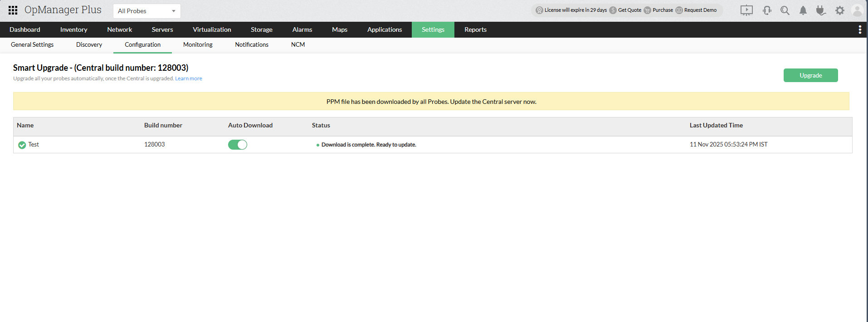Open the Network tab
The width and height of the screenshot is (868, 322).
point(120,29)
